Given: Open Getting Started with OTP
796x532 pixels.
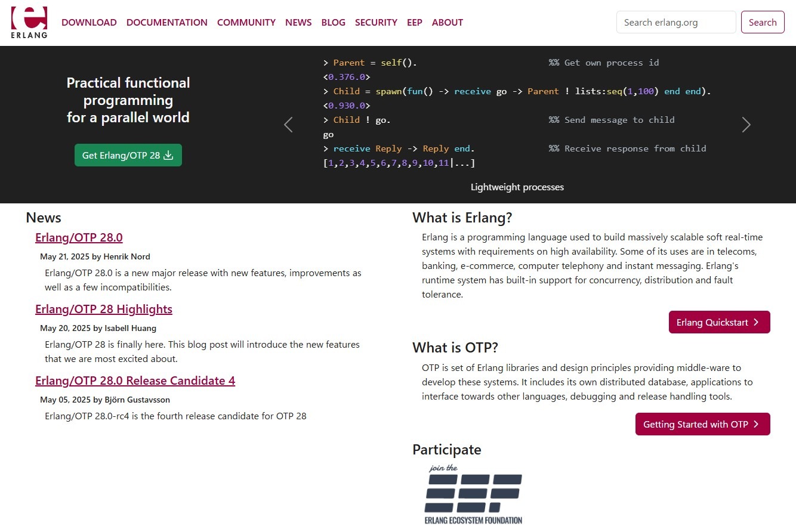Looking at the screenshot, I should (x=702, y=424).
